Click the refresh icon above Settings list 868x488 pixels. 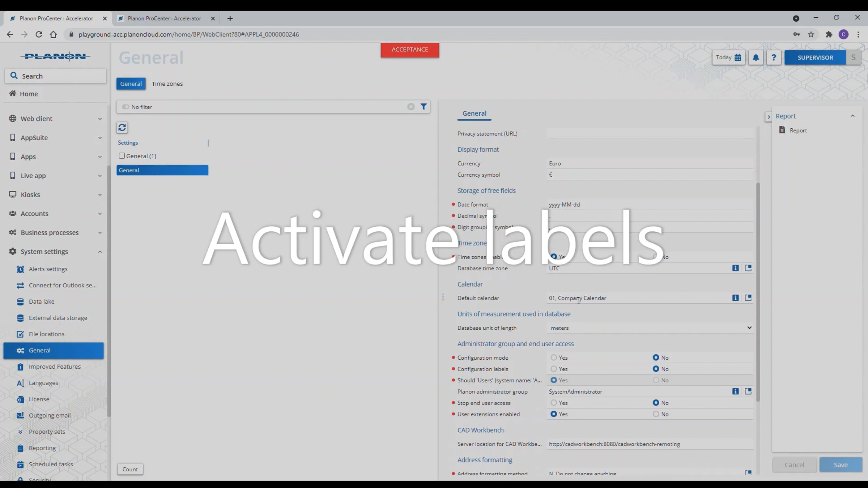click(x=122, y=128)
